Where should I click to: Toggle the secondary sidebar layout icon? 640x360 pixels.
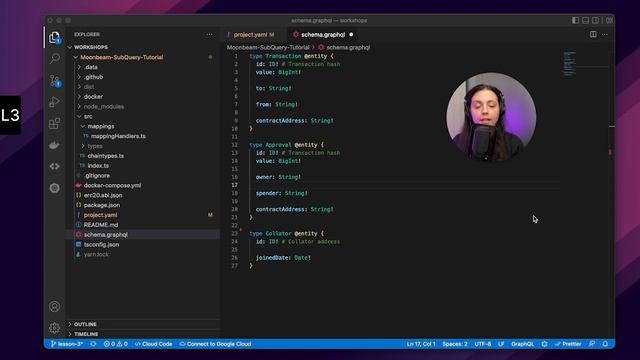pyautogui.click(x=596, y=20)
